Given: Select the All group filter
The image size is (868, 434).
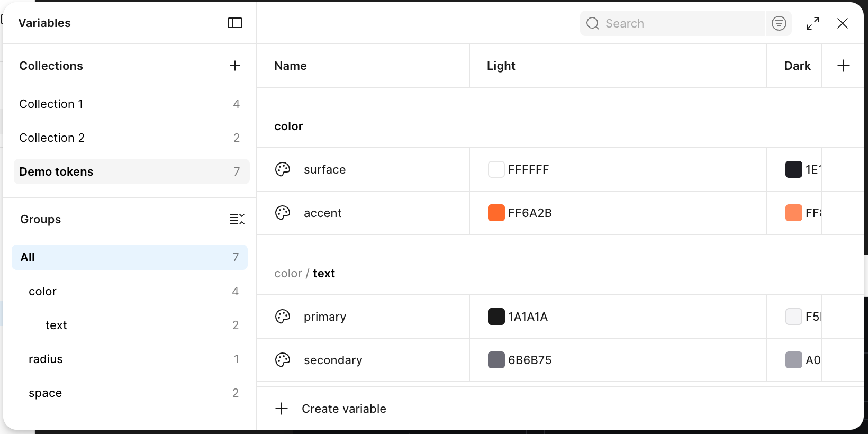Looking at the screenshot, I should pyautogui.click(x=130, y=257).
